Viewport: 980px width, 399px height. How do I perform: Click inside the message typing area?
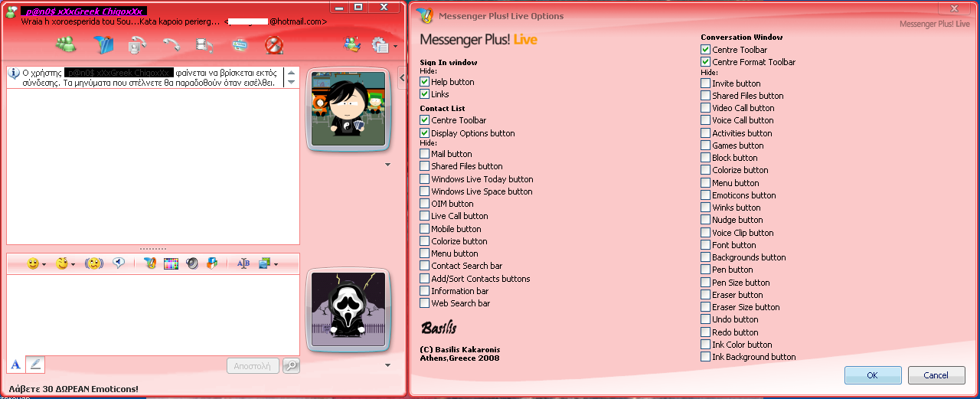[153, 314]
